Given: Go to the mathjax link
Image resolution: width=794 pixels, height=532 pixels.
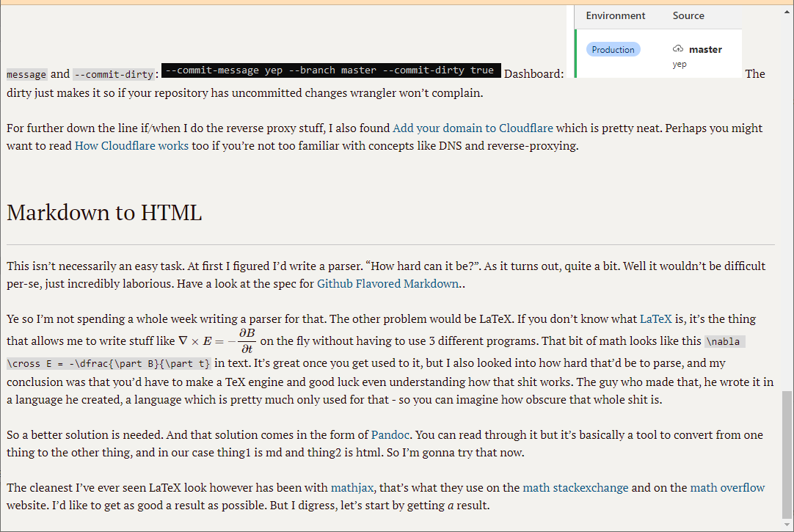Looking at the screenshot, I should click(x=352, y=488).
